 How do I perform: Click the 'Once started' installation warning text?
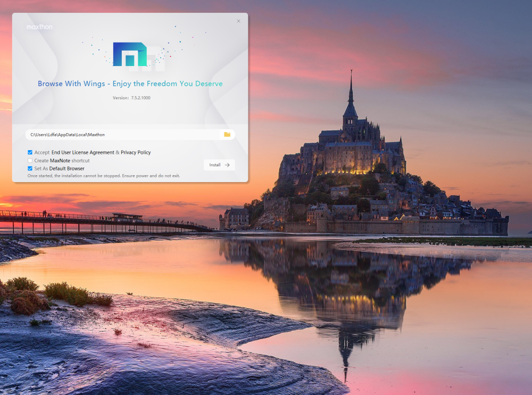[x=104, y=176]
